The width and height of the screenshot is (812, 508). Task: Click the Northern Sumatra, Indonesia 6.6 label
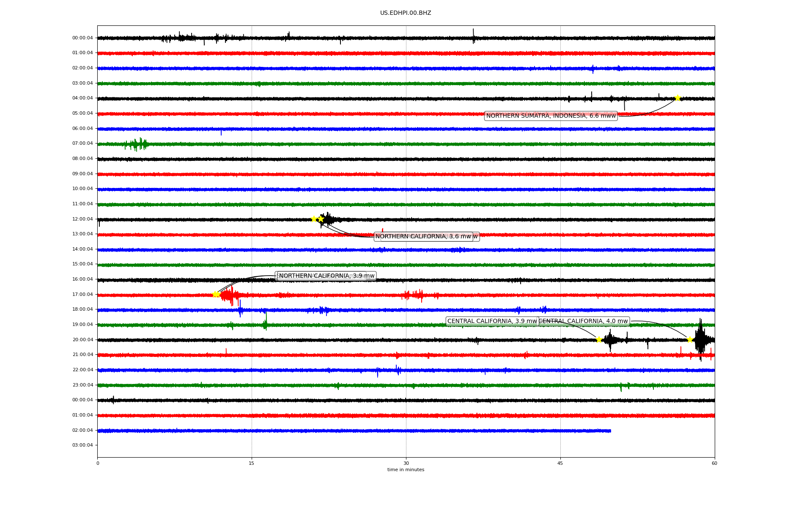(551, 116)
